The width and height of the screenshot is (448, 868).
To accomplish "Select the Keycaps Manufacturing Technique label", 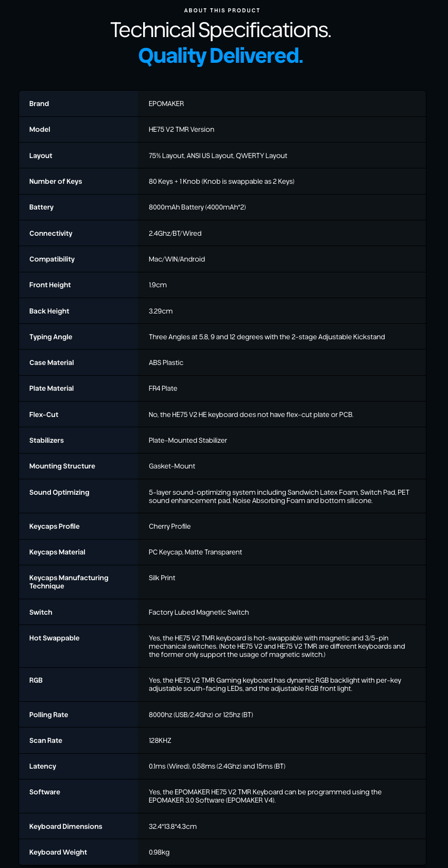I will pos(69,582).
